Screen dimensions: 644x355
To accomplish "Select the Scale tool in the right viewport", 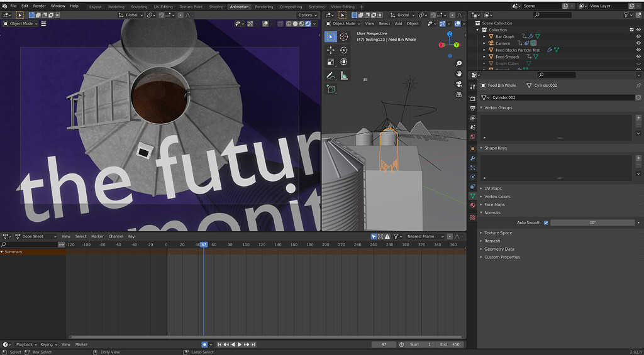I will 331,62.
